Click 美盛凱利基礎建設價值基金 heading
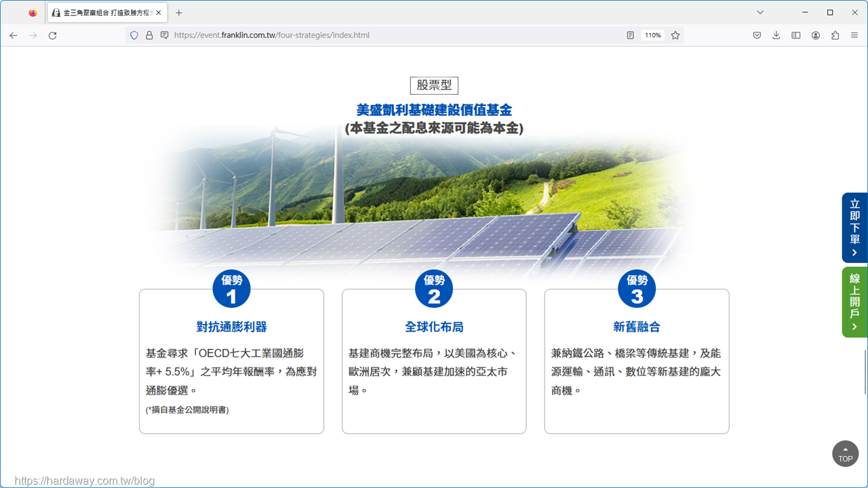This screenshot has width=868, height=488. (x=434, y=110)
